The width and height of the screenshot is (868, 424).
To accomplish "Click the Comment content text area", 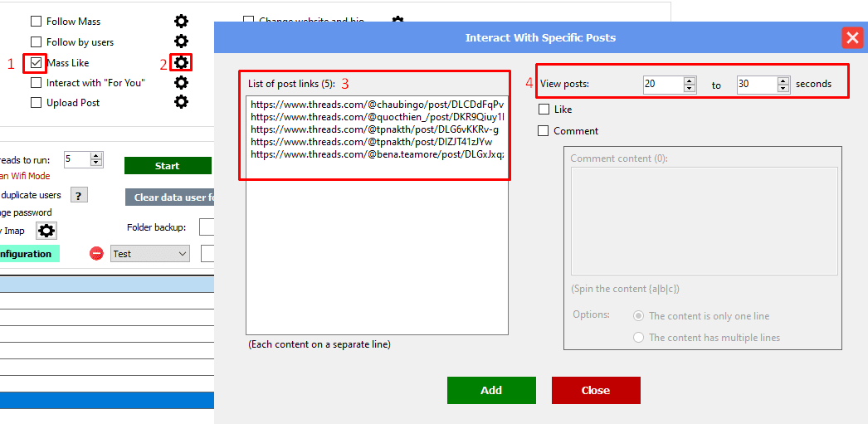I will tap(704, 221).
